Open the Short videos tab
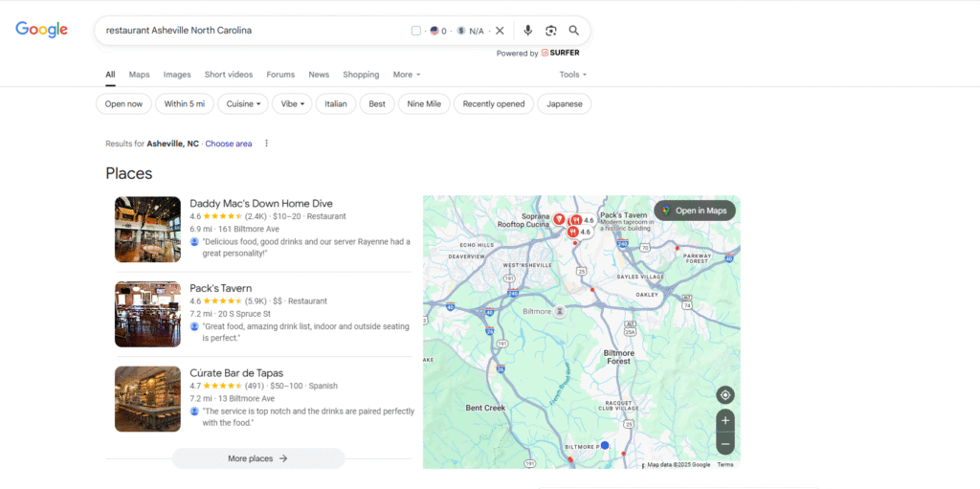The width and height of the screenshot is (980, 489). point(229,75)
